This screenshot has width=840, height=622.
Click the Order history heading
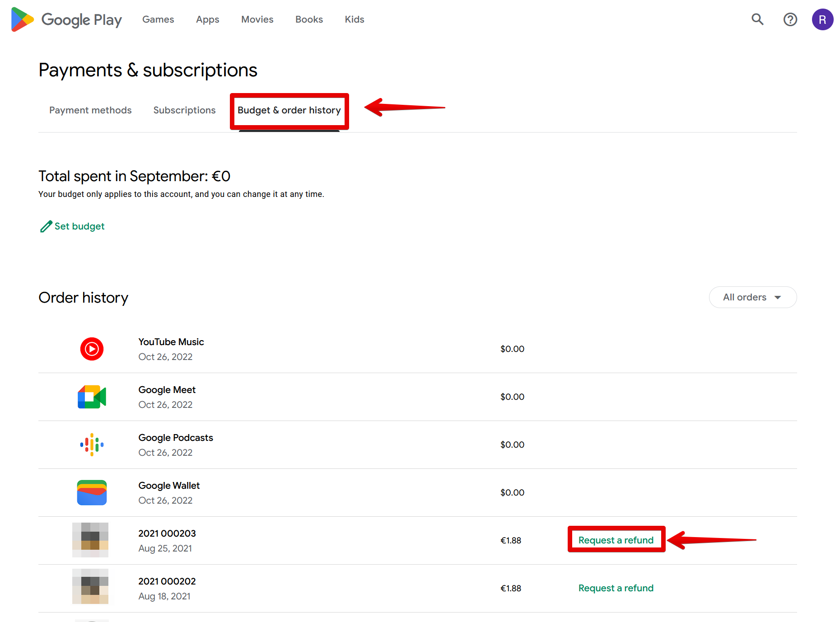coord(84,298)
